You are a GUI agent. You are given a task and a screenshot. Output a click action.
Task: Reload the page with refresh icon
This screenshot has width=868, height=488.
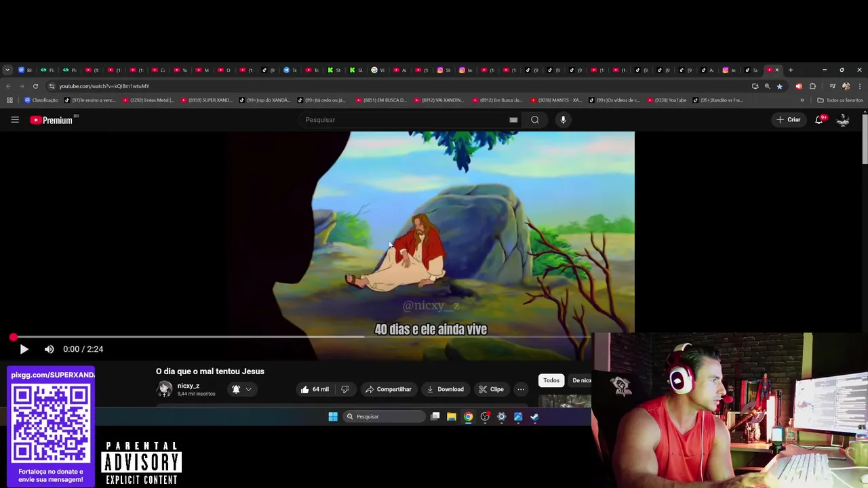[35, 86]
